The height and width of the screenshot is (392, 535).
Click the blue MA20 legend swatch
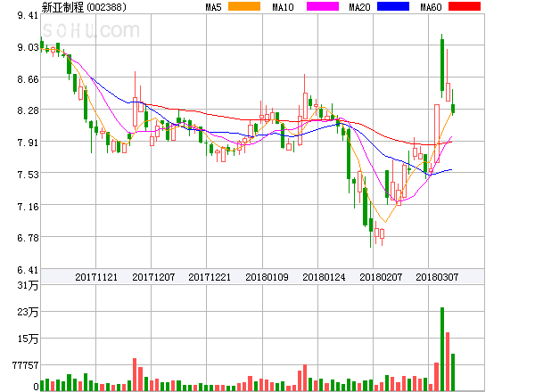393,6
